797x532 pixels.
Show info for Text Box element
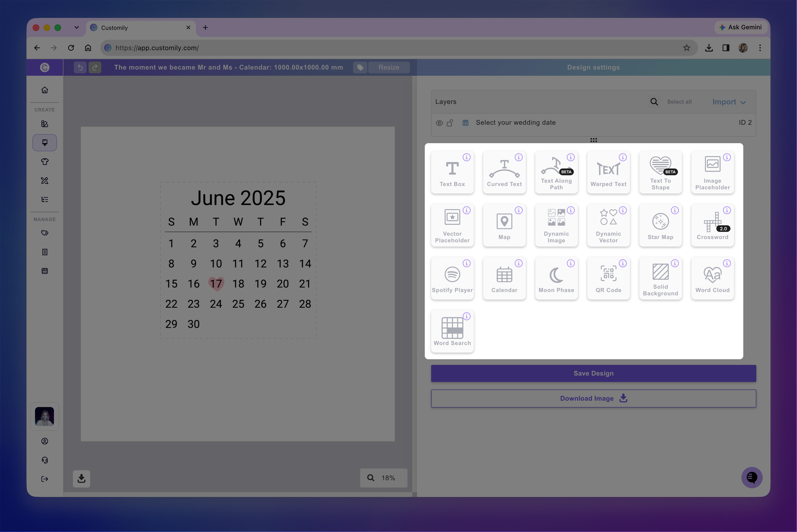(x=467, y=157)
